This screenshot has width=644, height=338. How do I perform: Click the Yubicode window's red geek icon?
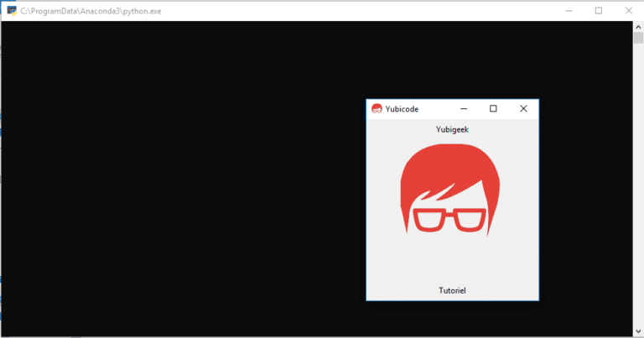tap(377, 109)
